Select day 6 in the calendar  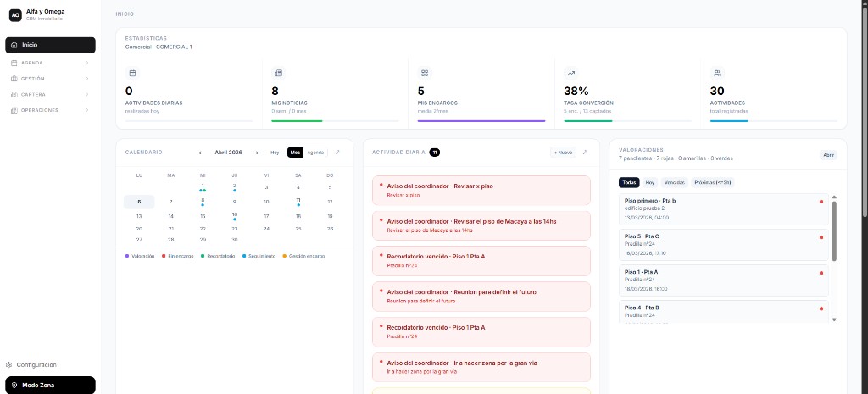click(x=139, y=202)
